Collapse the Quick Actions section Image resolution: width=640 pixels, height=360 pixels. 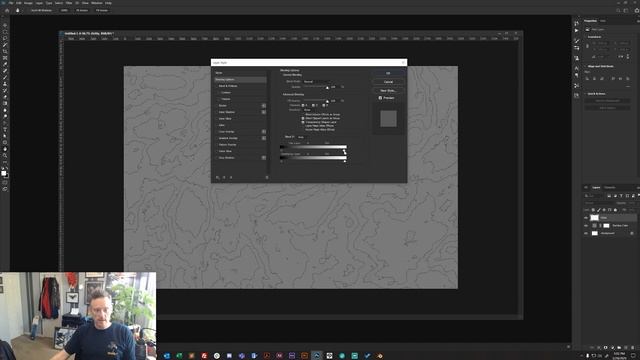(x=585, y=93)
